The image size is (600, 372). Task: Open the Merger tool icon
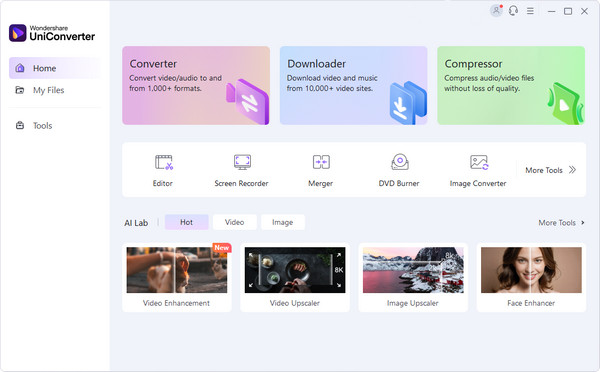pyautogui.click(x=321, y=162)
